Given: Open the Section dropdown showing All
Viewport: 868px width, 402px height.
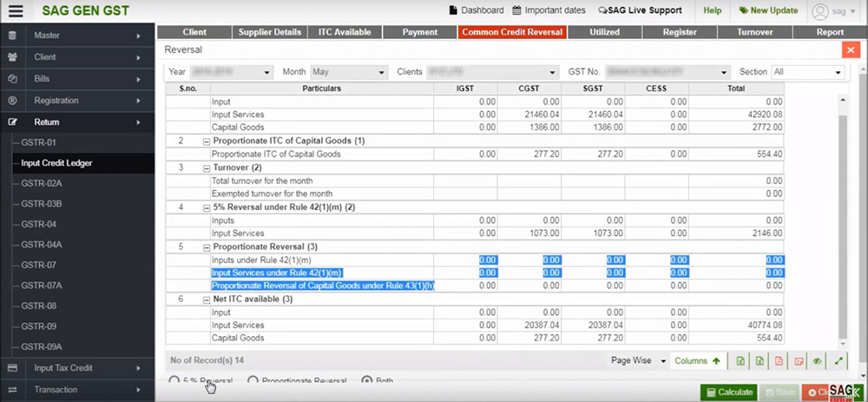Looking at the screenshot, I should (806, 72).
